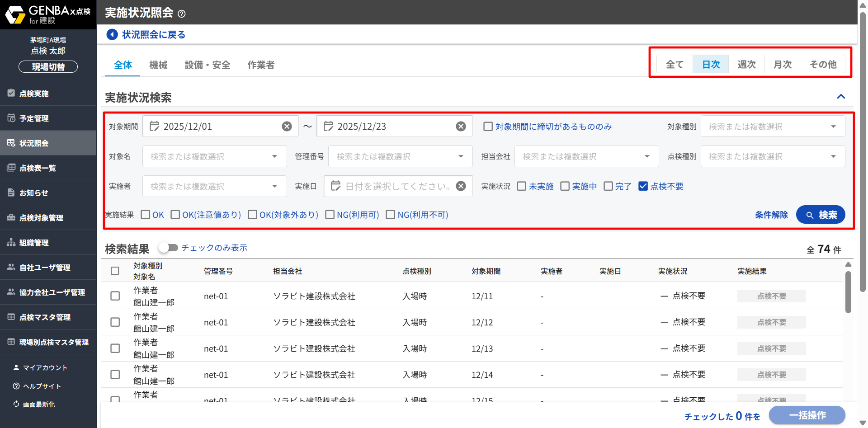This screenshot has width=868, height=428.
Task: Toggle the チェックのみ表示 switch
Action: (x=168, y=248)
